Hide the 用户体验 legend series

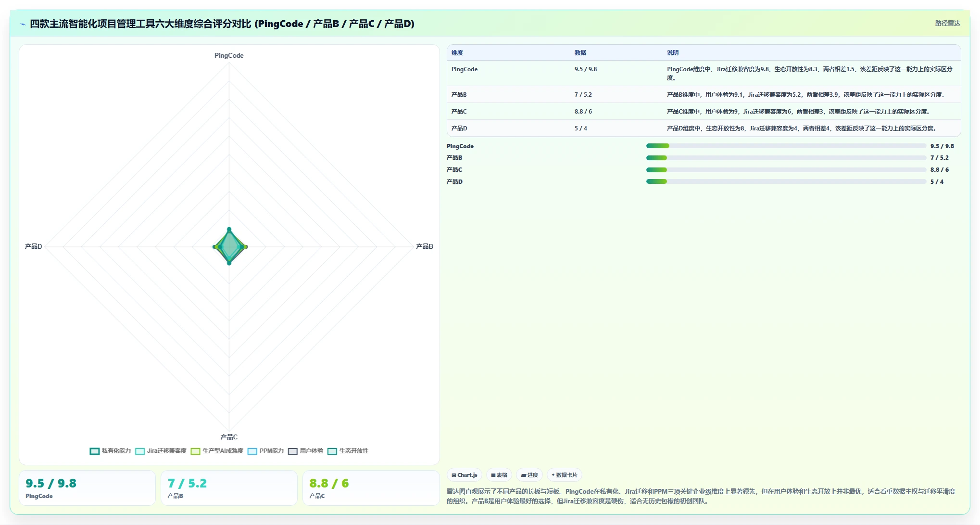305,451
